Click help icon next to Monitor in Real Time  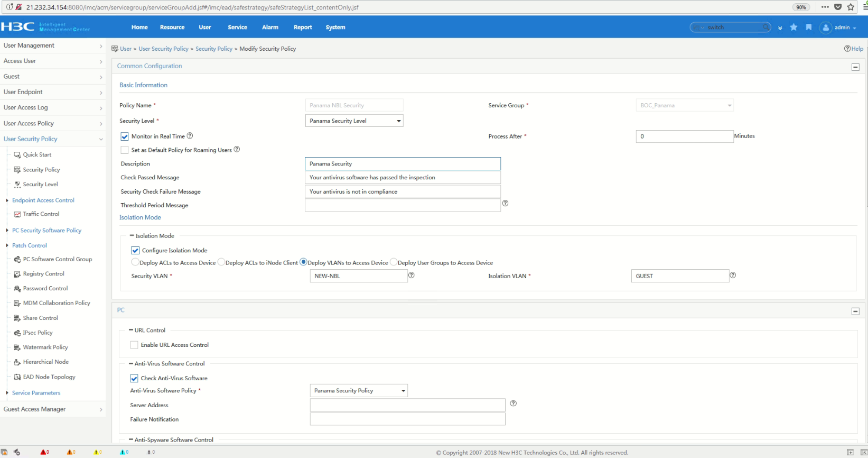pos(190,136)
